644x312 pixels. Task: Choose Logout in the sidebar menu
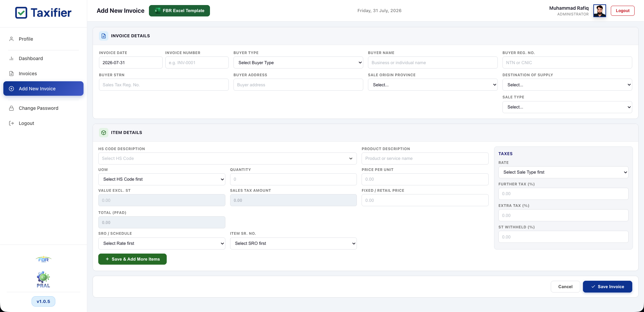44,123
